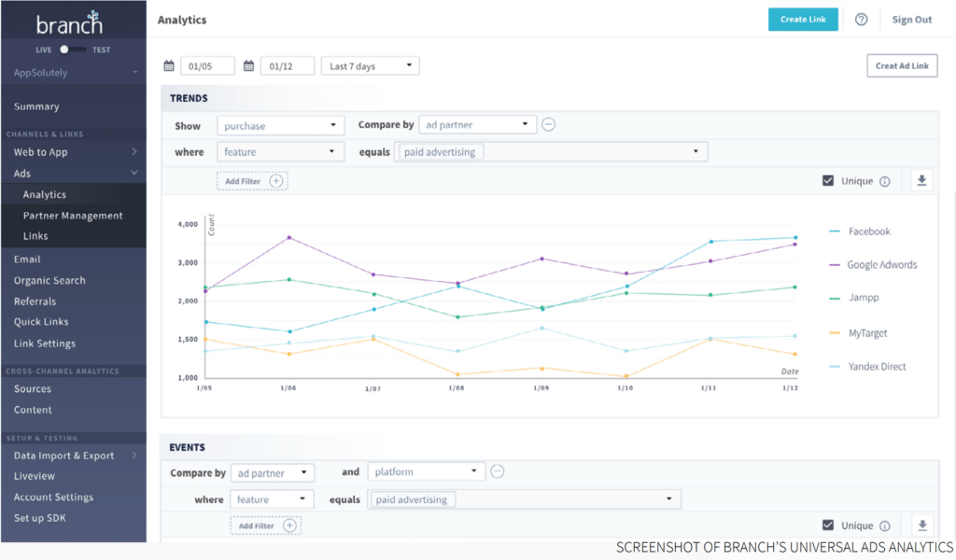Viewport: 956px width, 560px height.
Task: Click the Facebook legend color line
Action: click(835, 231)
